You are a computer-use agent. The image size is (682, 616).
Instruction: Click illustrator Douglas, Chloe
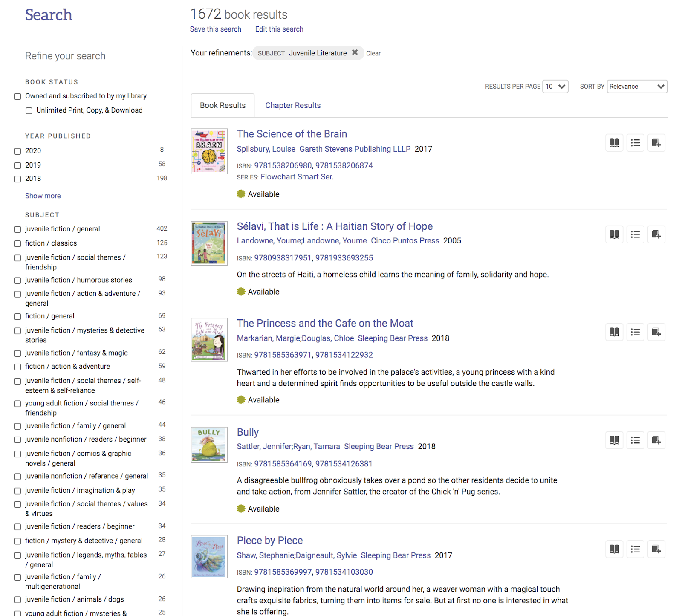click(328, 338)
